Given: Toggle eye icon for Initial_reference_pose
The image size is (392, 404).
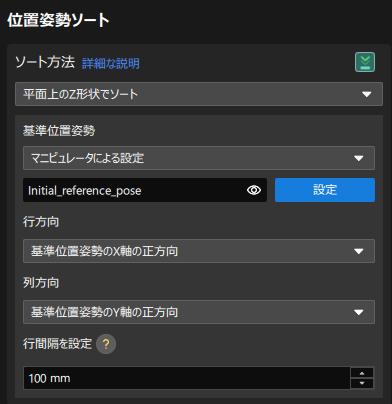Looking at the screenshot, I should [x=254, y=190].
